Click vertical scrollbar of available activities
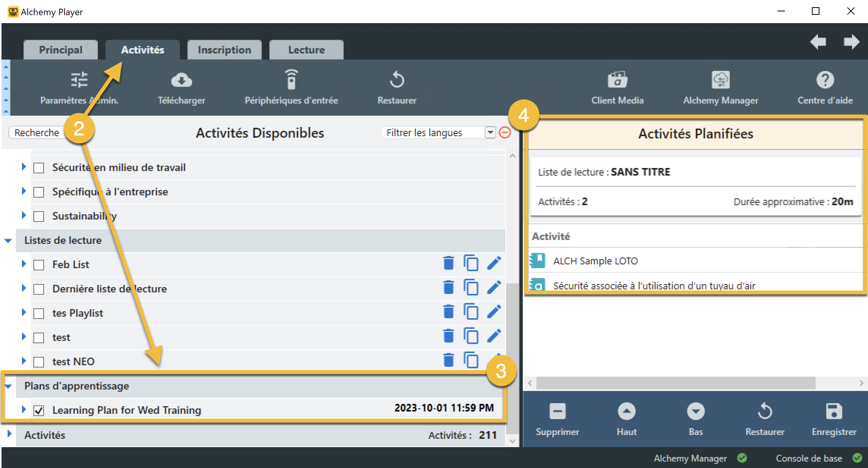868x468 pixels. tap(513, 358)
